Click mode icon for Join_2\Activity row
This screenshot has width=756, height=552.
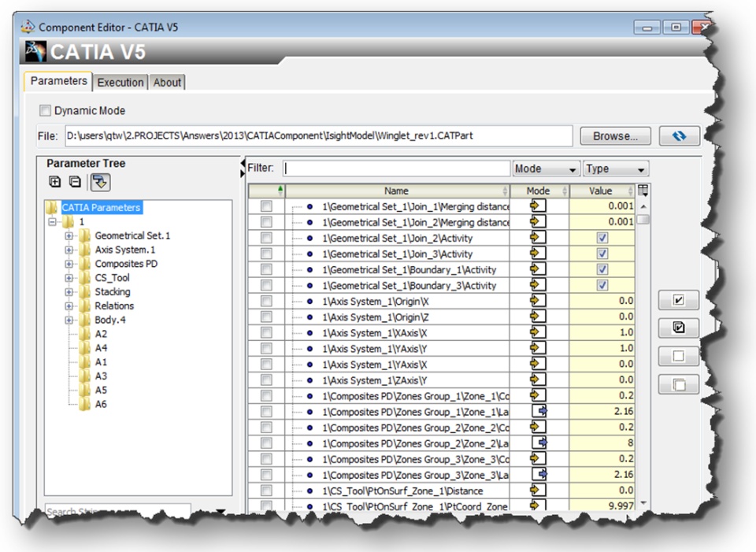538,238
